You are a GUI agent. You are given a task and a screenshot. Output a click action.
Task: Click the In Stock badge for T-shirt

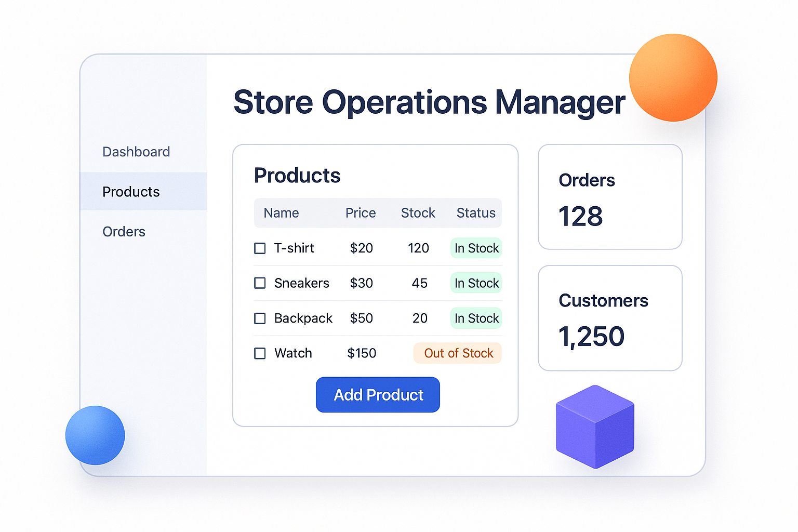[476, 248]
